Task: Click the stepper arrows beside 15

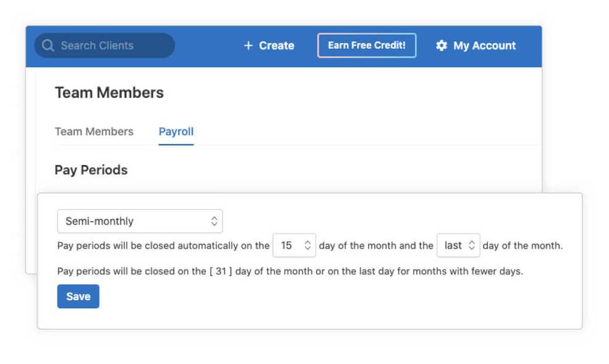Action: pos(308,245)
